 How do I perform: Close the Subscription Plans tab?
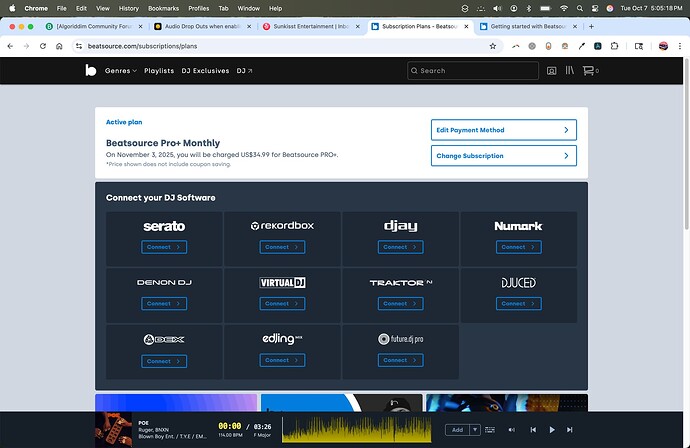(x=466, y=26)
